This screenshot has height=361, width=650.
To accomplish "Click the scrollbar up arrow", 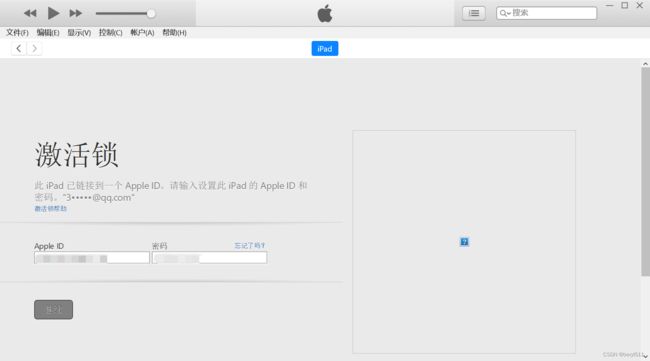I will click(645, 64).
